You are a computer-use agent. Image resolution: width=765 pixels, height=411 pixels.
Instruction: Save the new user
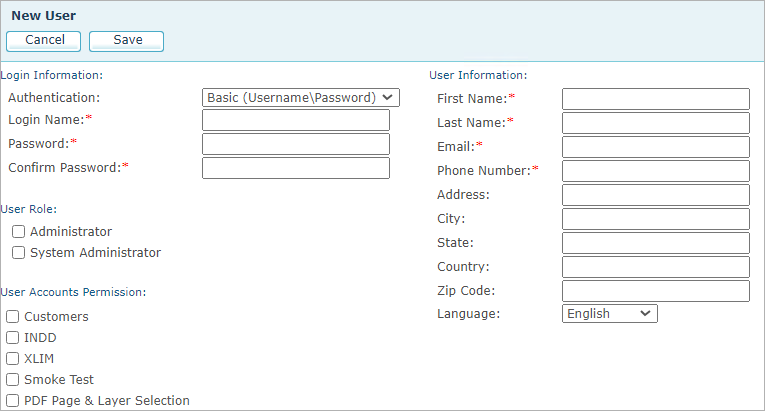tap(126, 41)
